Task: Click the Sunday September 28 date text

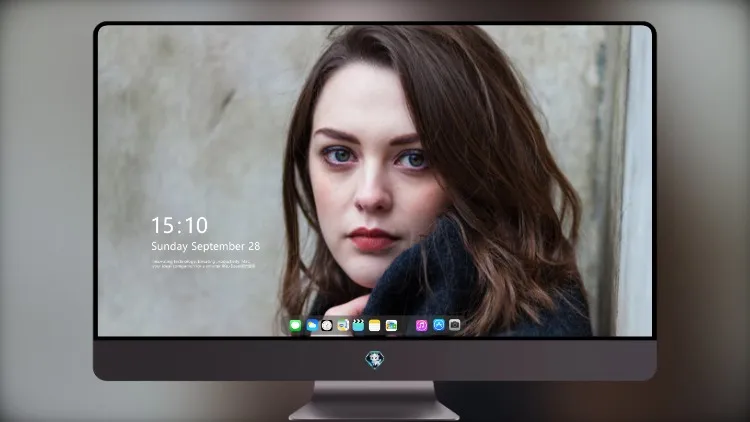Action: 206,246
